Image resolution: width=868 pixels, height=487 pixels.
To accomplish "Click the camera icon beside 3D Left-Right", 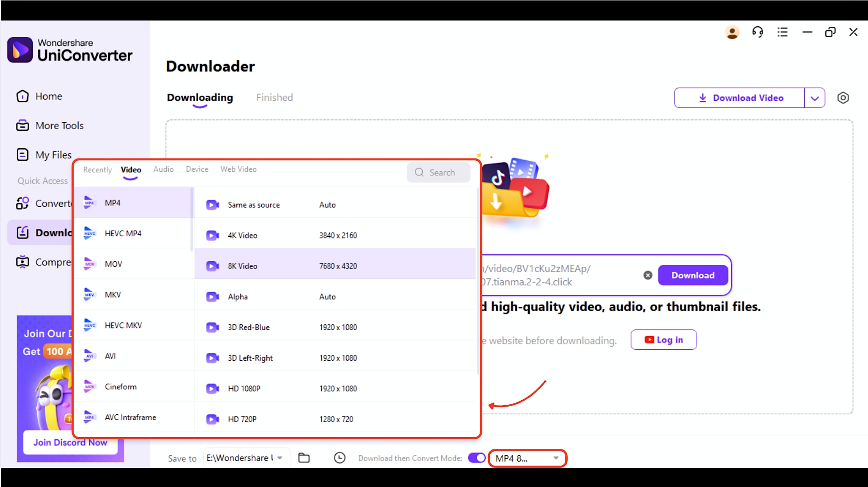I will (213, 358).
